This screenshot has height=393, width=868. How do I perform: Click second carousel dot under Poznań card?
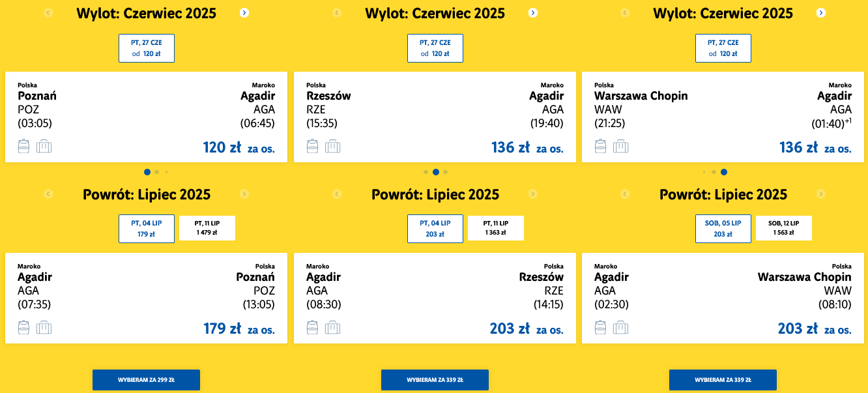[x=157, y=172]
